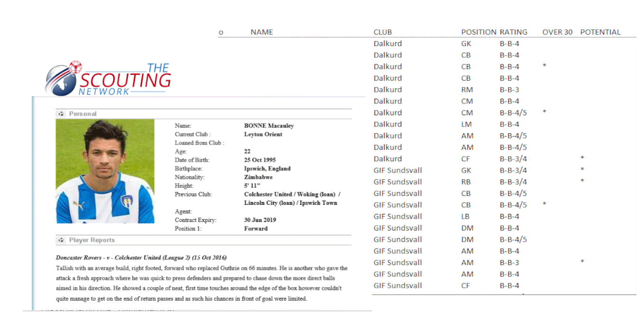Click Over 30 asterisk in Dalkurd CM row

[544, 112]
